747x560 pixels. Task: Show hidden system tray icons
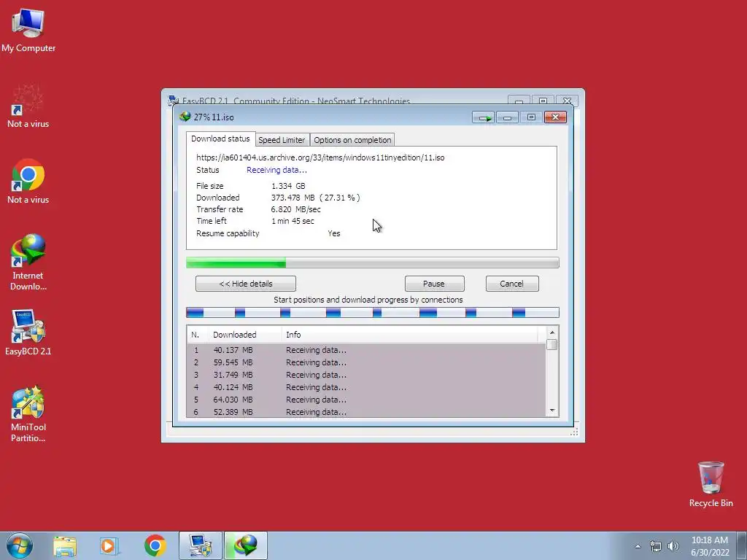(638, 546)
